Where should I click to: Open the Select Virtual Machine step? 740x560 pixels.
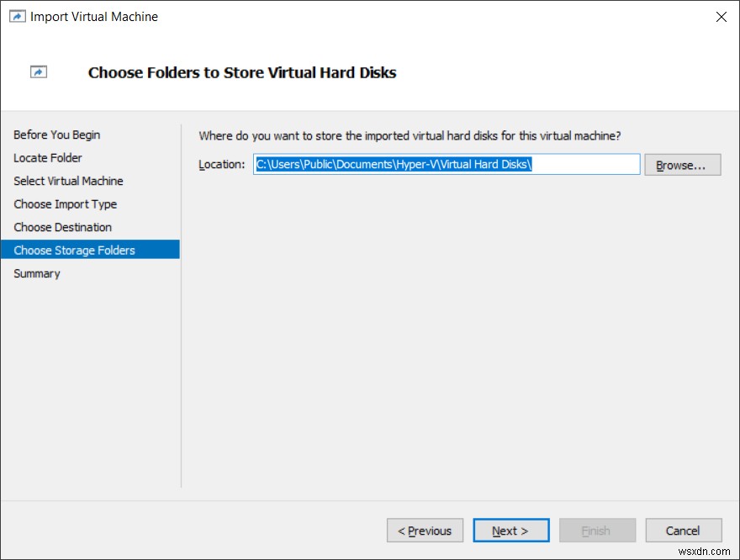[68, 181]
